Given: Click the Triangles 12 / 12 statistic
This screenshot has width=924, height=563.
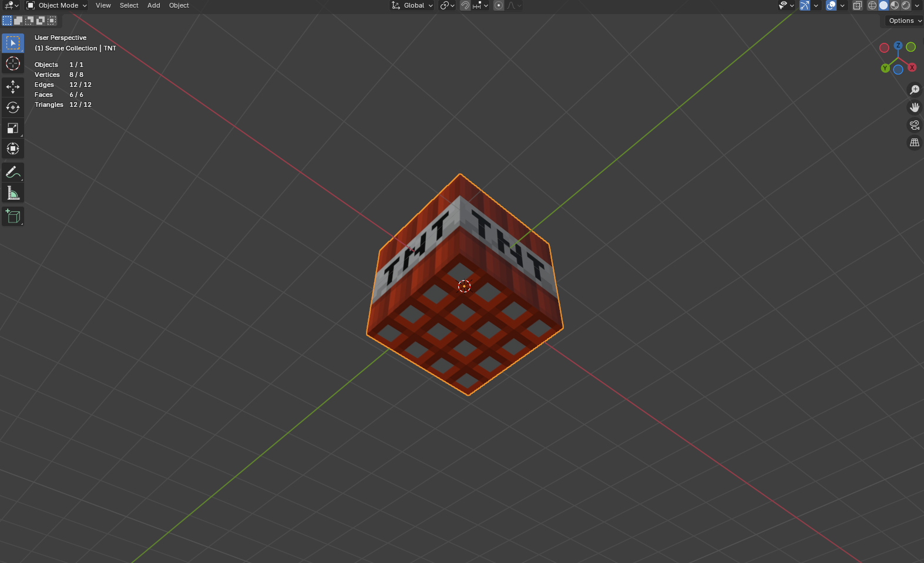Looking at the screenshot, I should (x=63, y=104).
